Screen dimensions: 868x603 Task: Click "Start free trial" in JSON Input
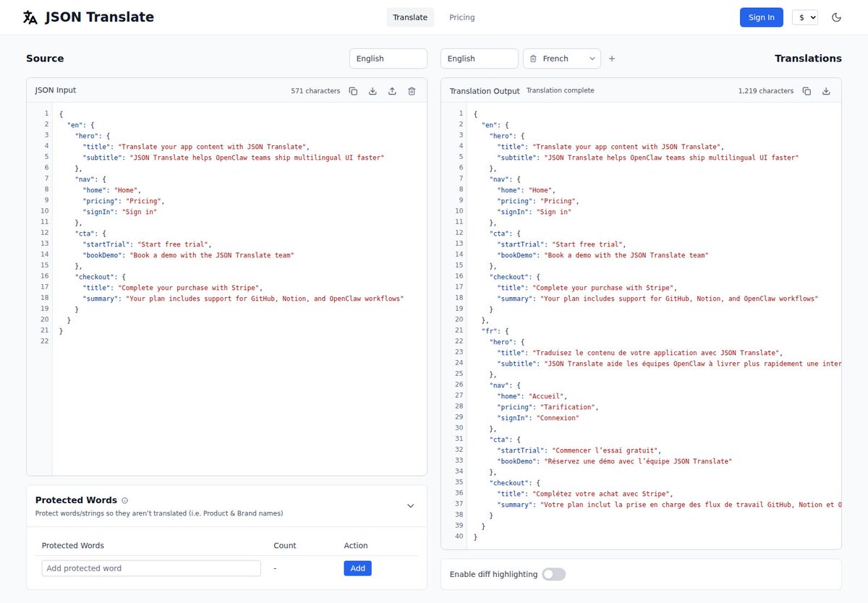(x=174, y=244)
